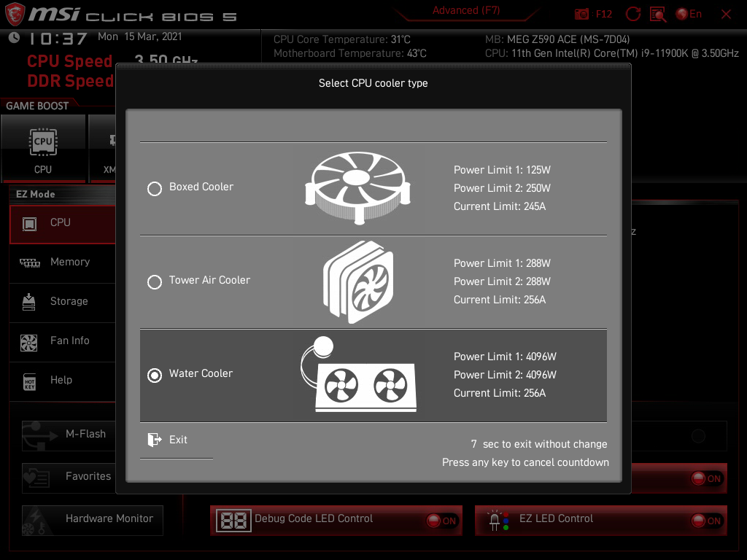Viewport: 747px width, 560px height.
Task: Change language via the En globe icon
Action: point(689,14)
